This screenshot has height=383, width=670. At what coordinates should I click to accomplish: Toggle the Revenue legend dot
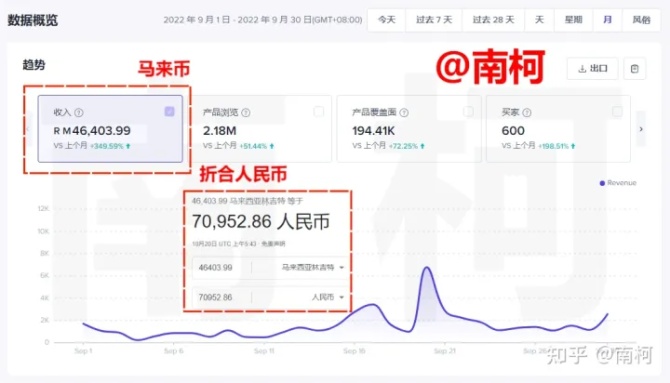602,183
